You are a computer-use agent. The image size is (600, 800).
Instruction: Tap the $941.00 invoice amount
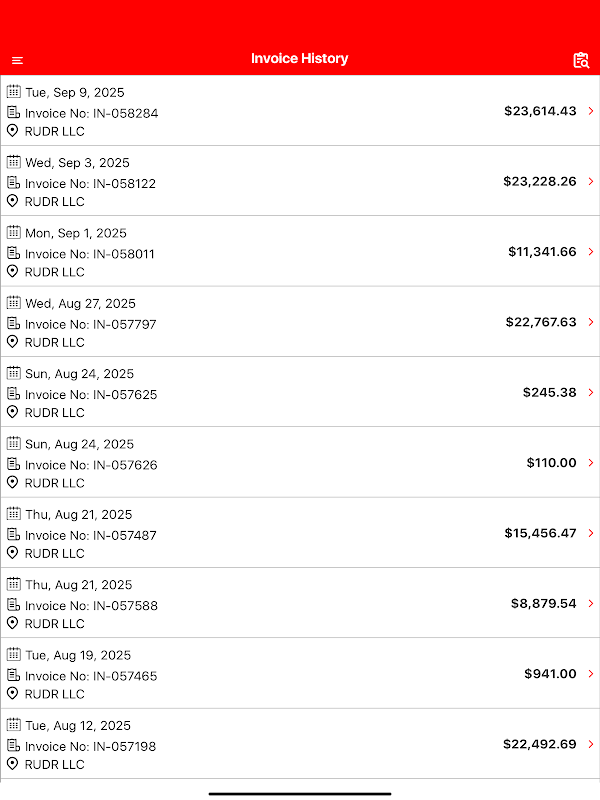coord(550,674)
